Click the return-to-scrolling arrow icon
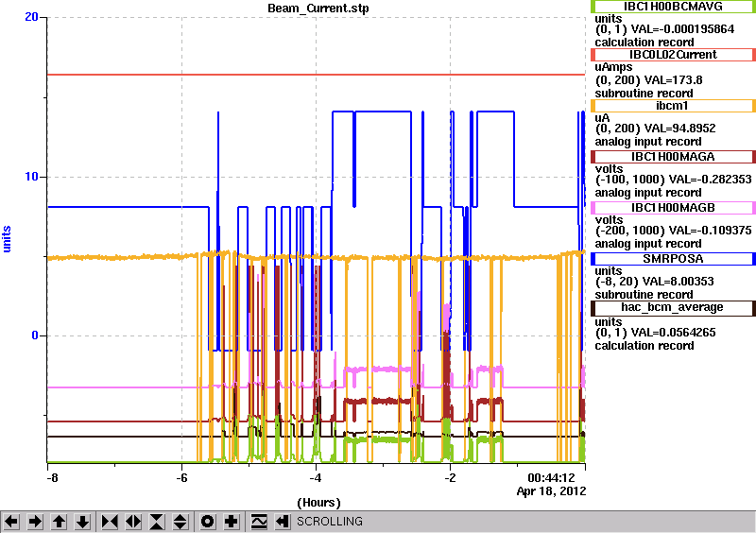The width and height of the screenshot is (756, 533). (283, 522)
